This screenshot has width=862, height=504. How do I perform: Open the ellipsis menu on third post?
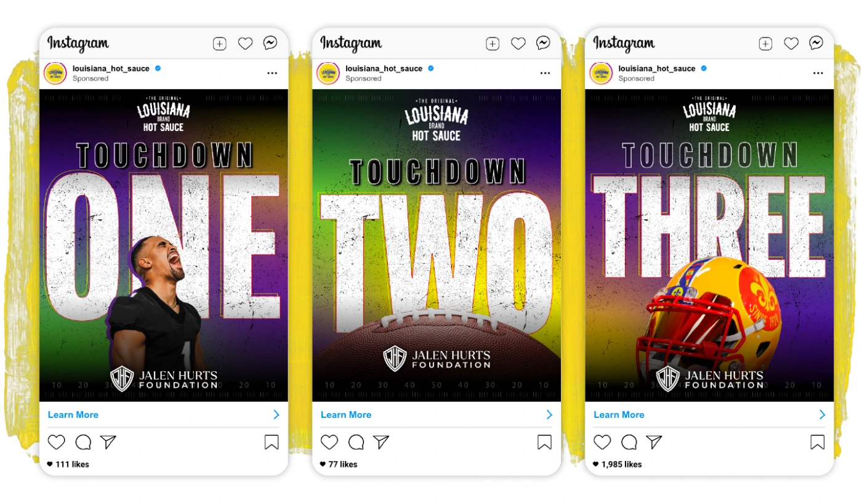click(x=818, y=73)
